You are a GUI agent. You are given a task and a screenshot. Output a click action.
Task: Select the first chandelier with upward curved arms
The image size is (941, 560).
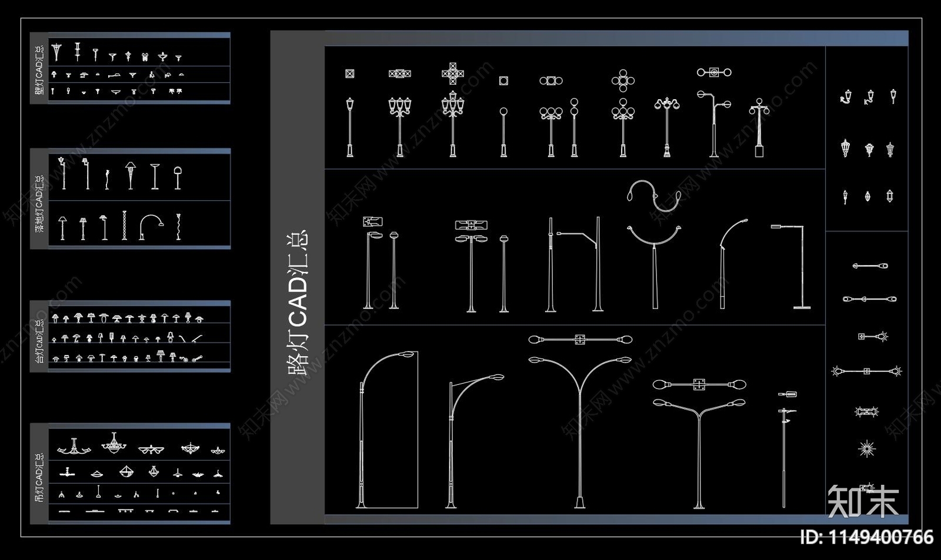pyautogui.click(x=74, y=447)
